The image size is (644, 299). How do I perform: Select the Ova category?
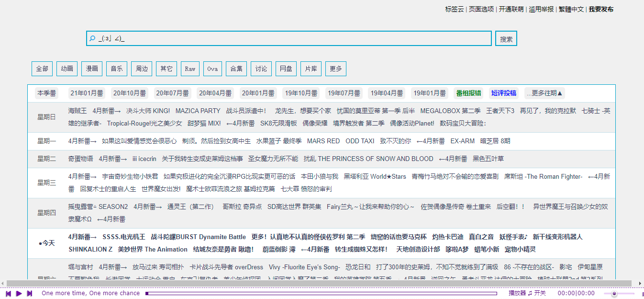pos(212,69)
